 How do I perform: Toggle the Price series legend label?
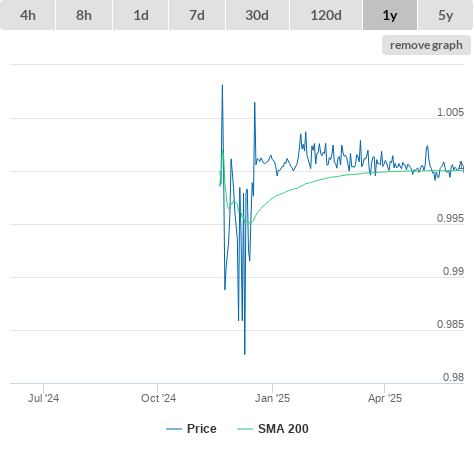point(202,429)
